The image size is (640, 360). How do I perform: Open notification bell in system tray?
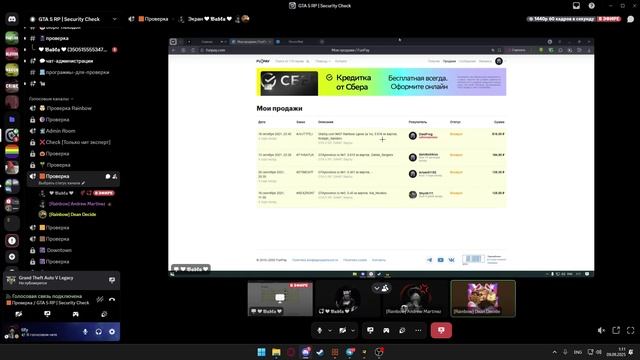[x=631, y=352]
